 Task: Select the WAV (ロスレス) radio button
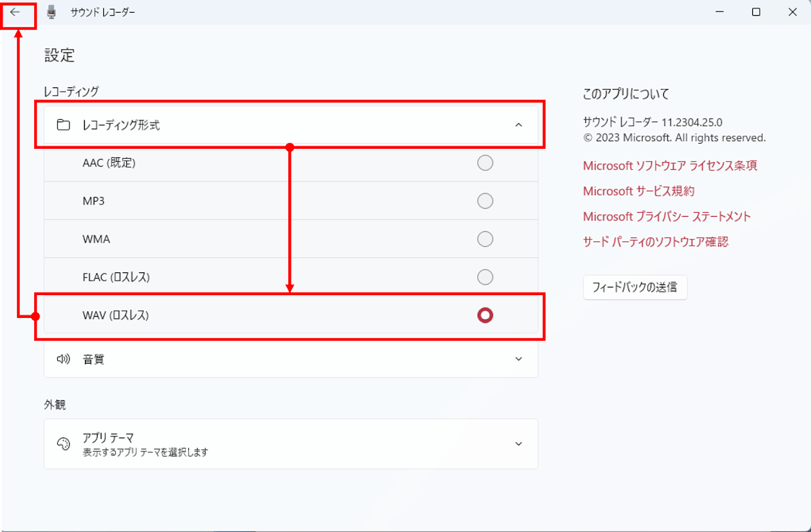point(485,315)
